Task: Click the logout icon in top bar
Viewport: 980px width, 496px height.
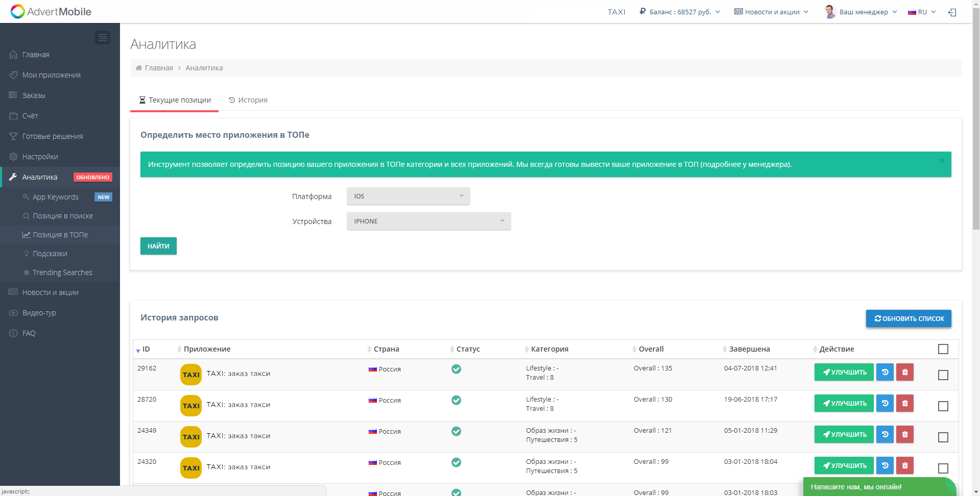Action: pos(952,12)
